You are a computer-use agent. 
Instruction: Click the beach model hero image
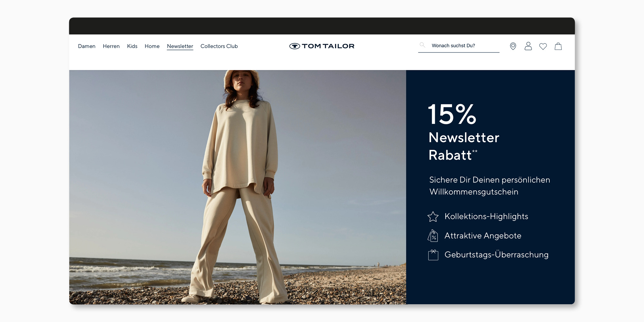[238, 187]
